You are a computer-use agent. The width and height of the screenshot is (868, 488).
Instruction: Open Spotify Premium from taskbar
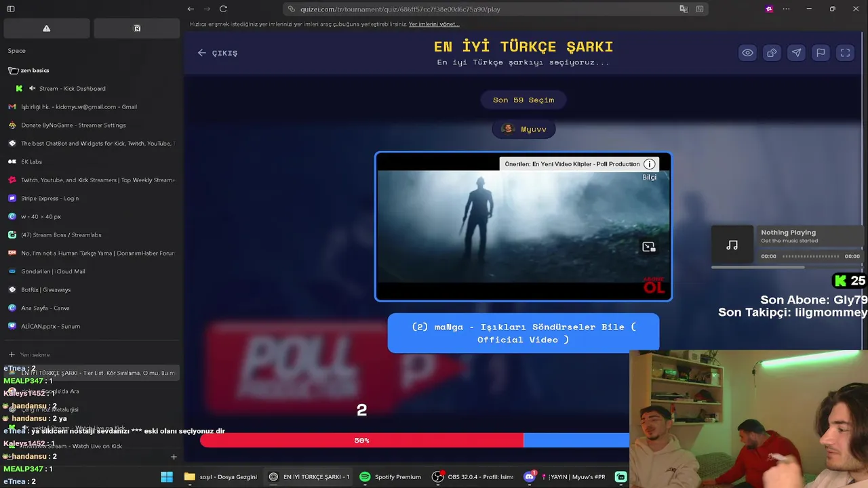(391, 477)
